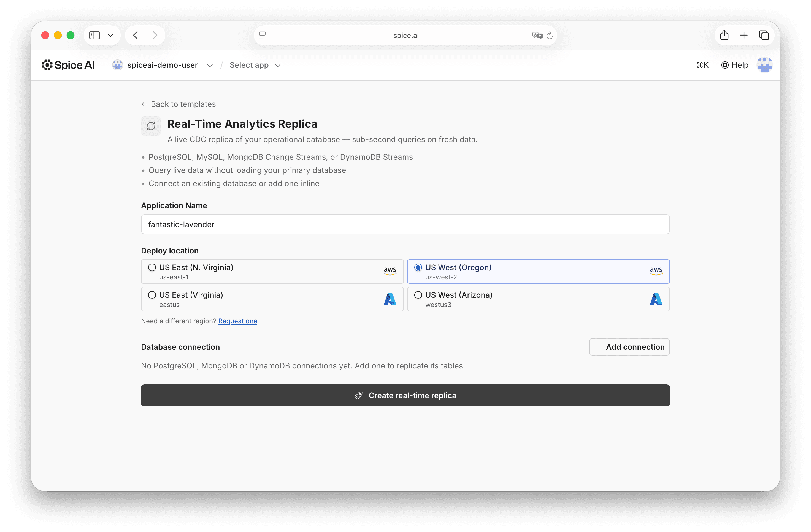Open a new tab with the plus icon

(744, 36)
